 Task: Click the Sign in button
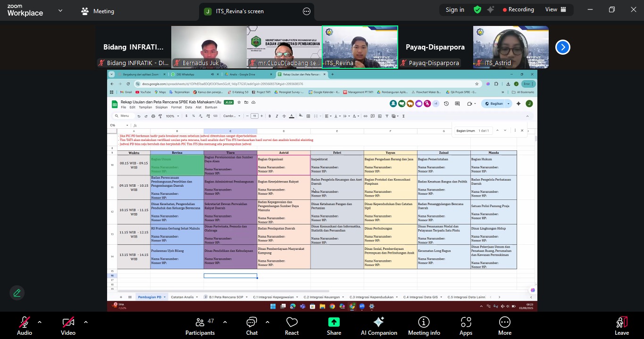pos(455,9)
